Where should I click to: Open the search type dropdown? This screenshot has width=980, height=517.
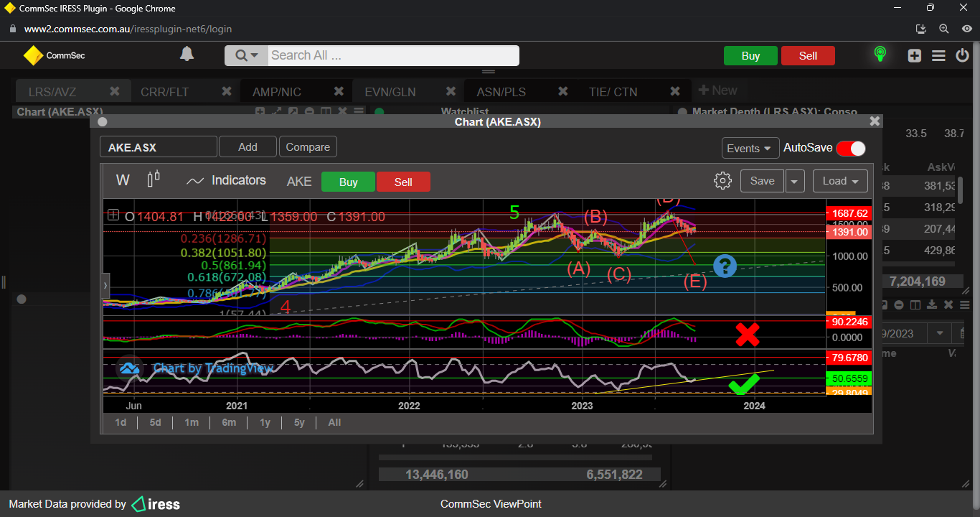pos(246,55)
